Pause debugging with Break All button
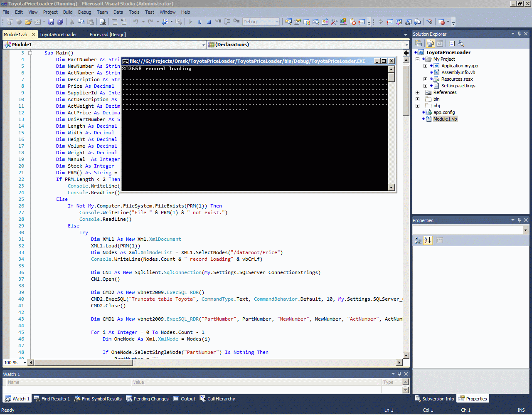This screenshot has height=415, width=532. [200, 22]
